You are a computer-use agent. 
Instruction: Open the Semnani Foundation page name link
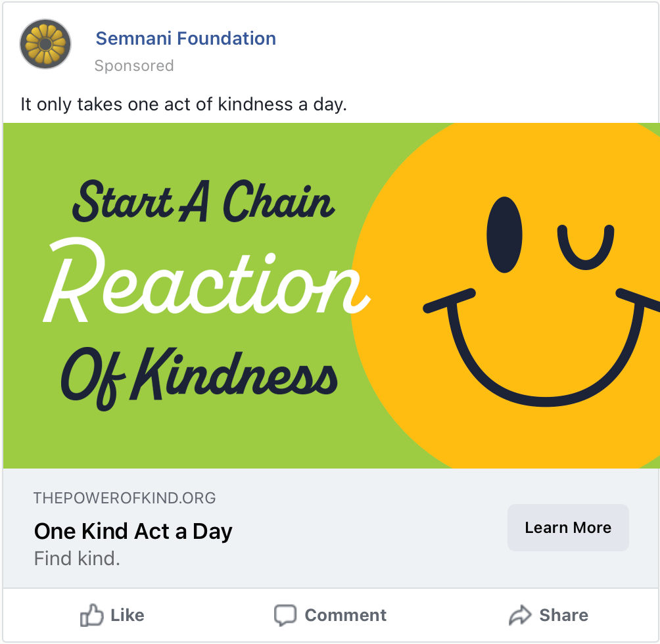point(185,39)
